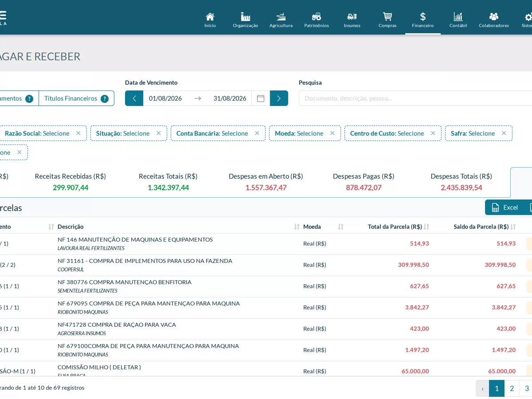Clear the Centro de Custo filter
The height and width of the screenshot is (399, 532).
[x=433, y=133]
